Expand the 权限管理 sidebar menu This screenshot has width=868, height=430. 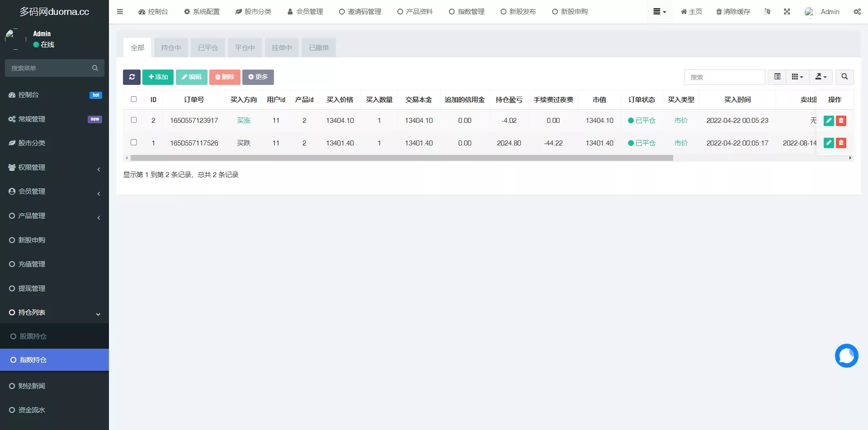point(54,168)
